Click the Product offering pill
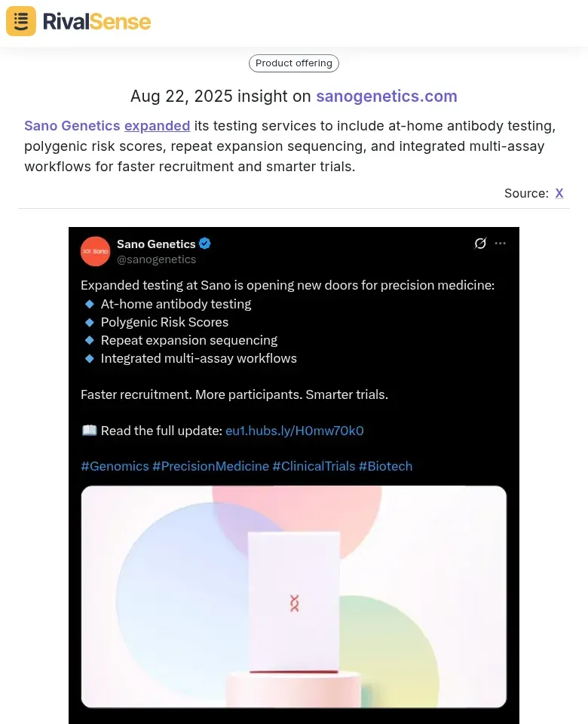Screen dimensions: 588x724 click(293, 63)
